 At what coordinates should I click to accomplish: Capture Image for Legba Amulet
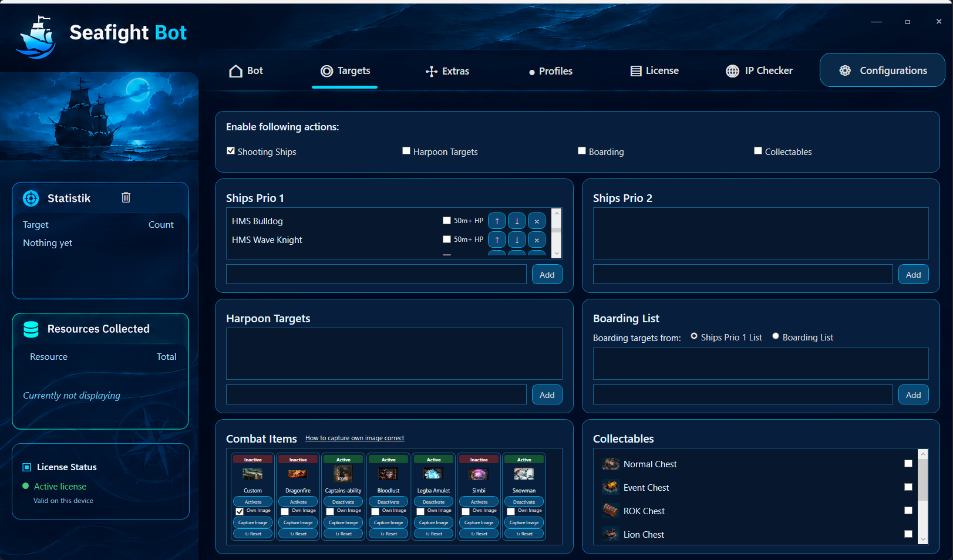pos(433,522)
